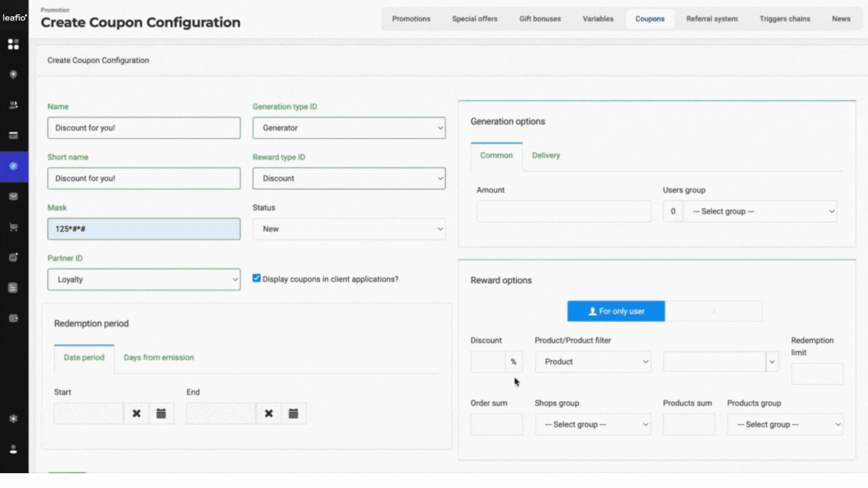Select the For only user toggle
This screenshot has height=488, width=868.
coord(616,311)
